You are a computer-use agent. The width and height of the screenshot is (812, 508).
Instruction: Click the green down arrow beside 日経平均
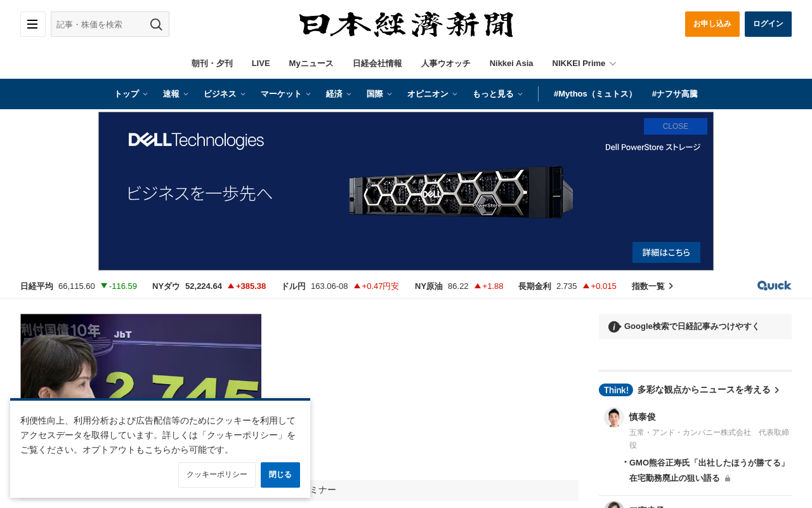(x=104, y=286)
